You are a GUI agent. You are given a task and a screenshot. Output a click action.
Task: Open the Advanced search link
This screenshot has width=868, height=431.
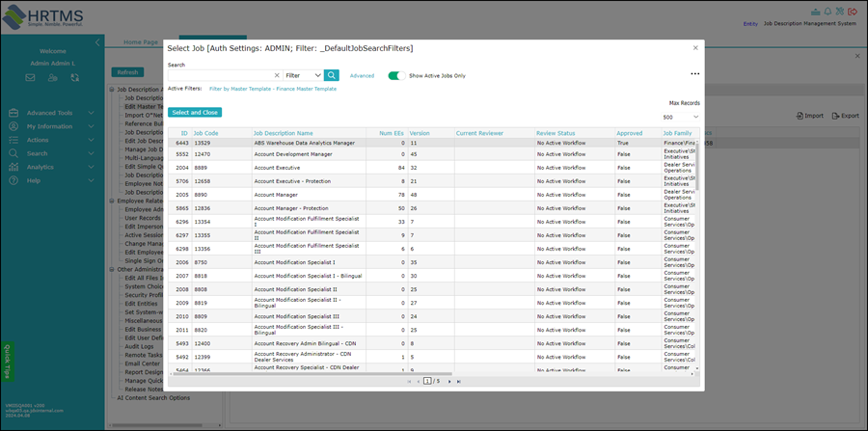click(x=362, y=76)
